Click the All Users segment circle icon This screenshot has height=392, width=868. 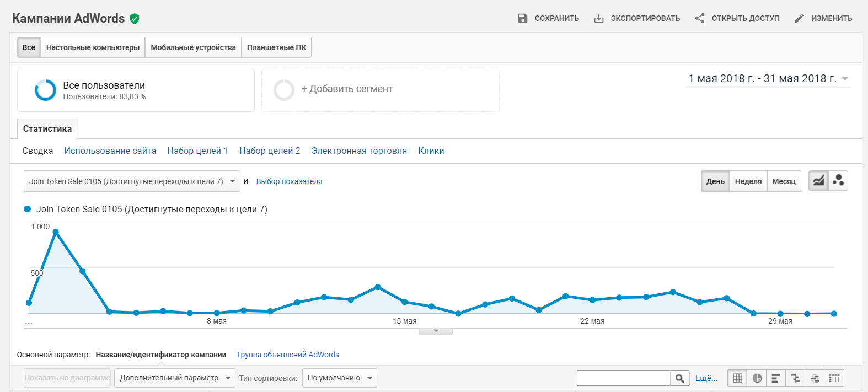(x=45, y=90)
